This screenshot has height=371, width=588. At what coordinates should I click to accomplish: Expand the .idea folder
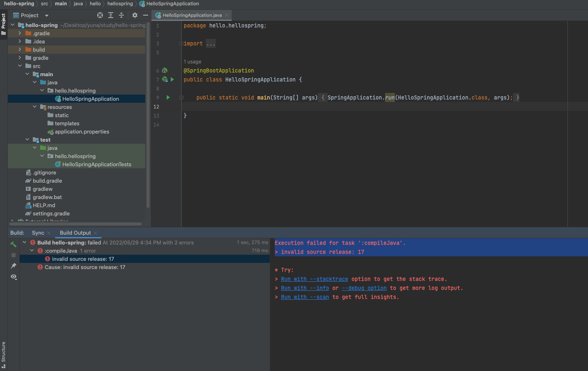tap(20, 41)
